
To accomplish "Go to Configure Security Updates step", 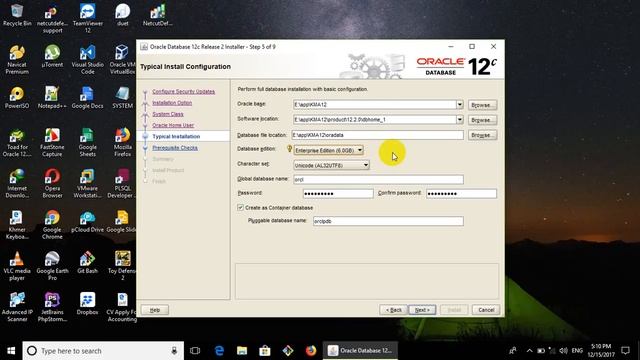I will click(184, 91).
